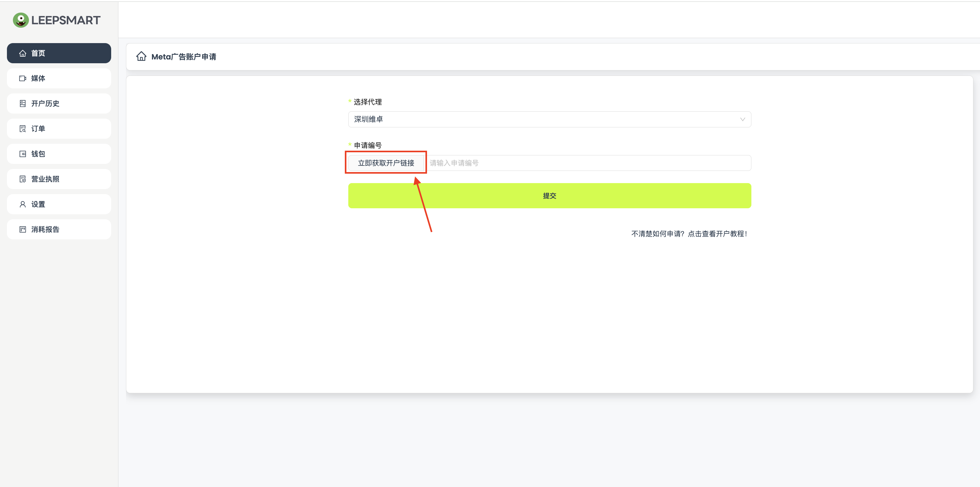The width and height of the screenshot is (980, 487).
Task: Click the user icon beside 设置
Action: coord(23,204)
